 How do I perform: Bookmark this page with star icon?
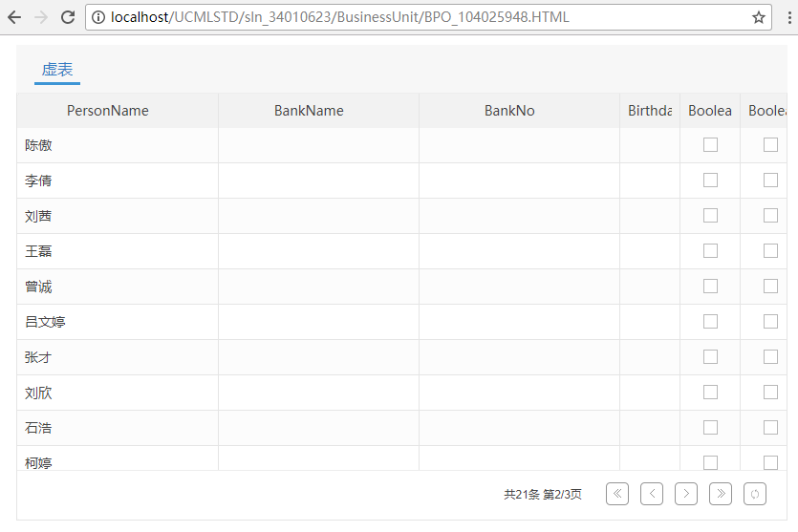[758, 17]
